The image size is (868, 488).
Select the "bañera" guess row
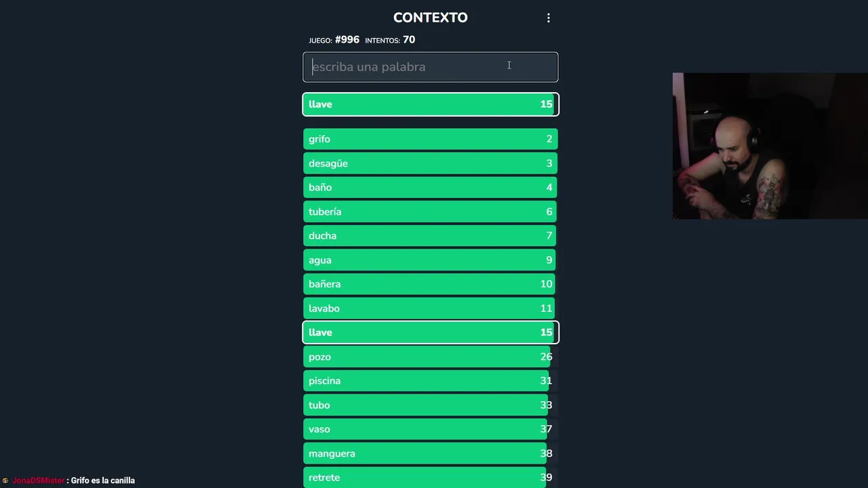[430, 284]
